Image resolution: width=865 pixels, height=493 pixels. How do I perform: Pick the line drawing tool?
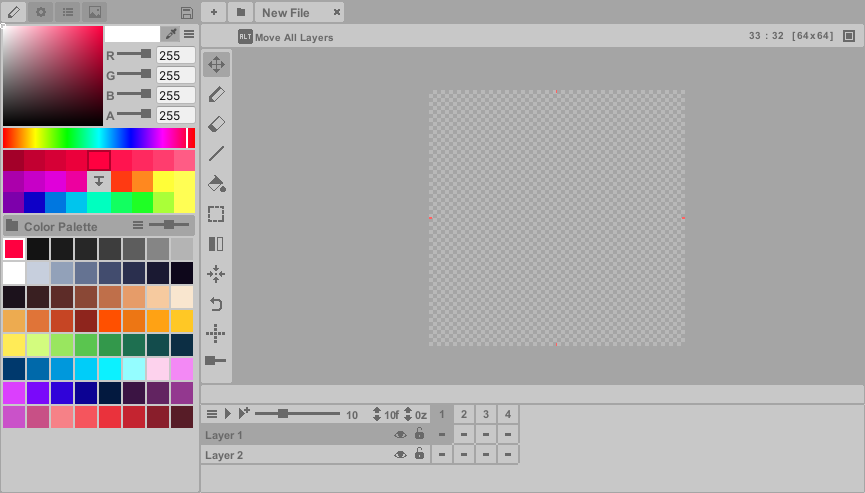[x=216, y=154]
